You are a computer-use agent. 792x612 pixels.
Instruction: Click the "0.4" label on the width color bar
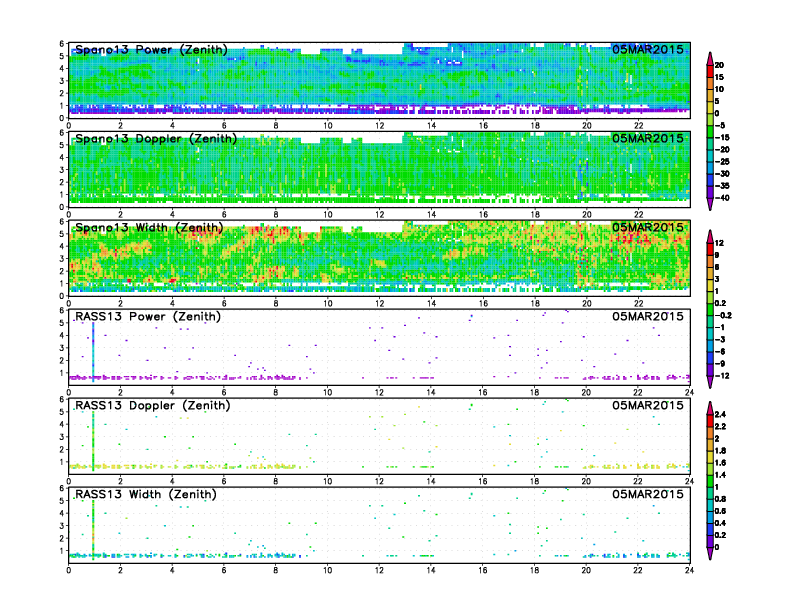click(x=720, y=523)
